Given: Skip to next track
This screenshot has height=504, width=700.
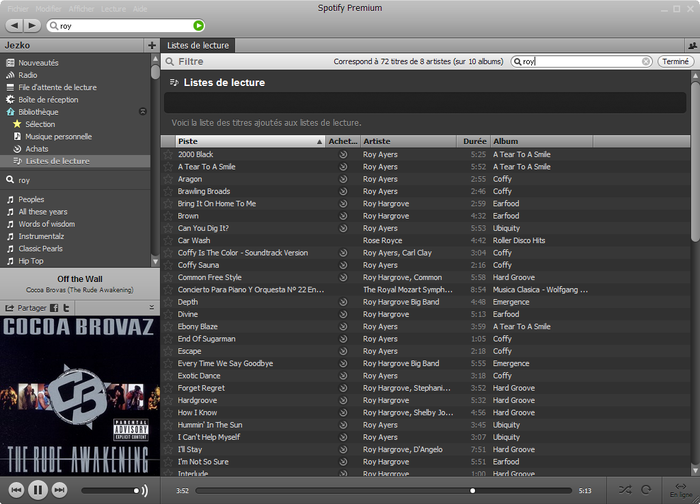Looking at the screenshot, I should (x=59, y=490).
